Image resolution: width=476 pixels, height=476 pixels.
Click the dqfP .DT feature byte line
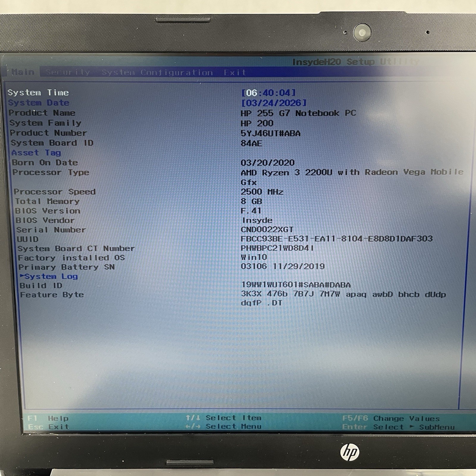click(x=262, y=303)
